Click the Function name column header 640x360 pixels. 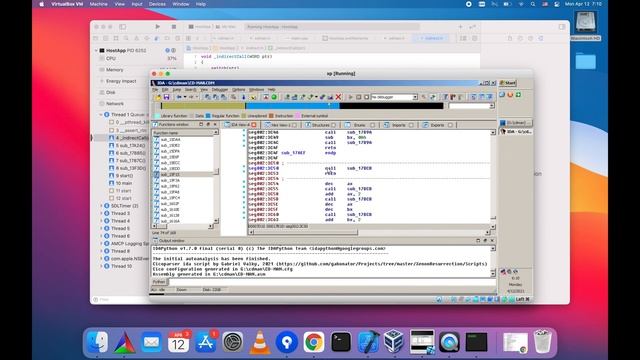click(182, 133)
